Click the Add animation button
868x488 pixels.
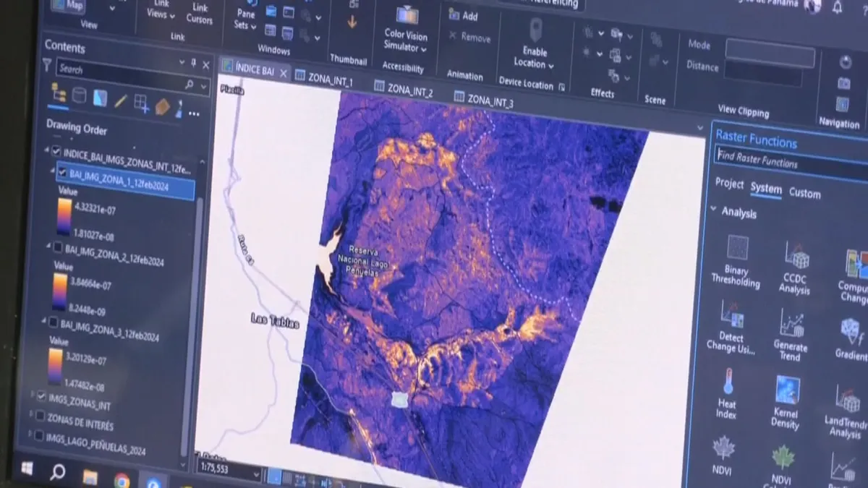click(x=463, y=15)
